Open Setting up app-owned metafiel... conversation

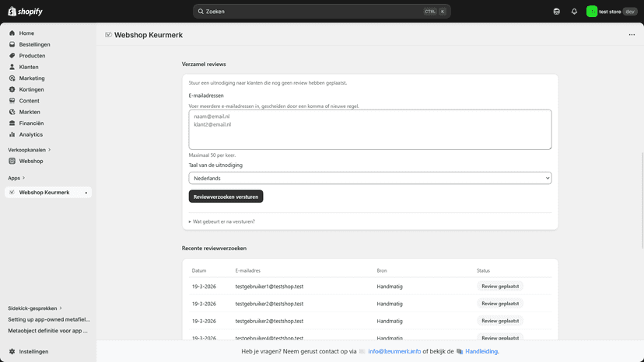(49, 319)
